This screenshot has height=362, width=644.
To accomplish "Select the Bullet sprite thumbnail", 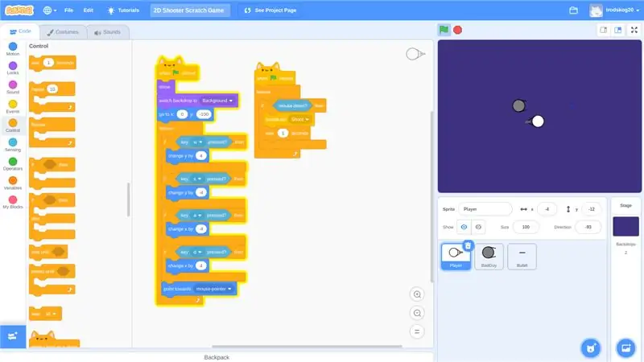I will coord(522,257).
